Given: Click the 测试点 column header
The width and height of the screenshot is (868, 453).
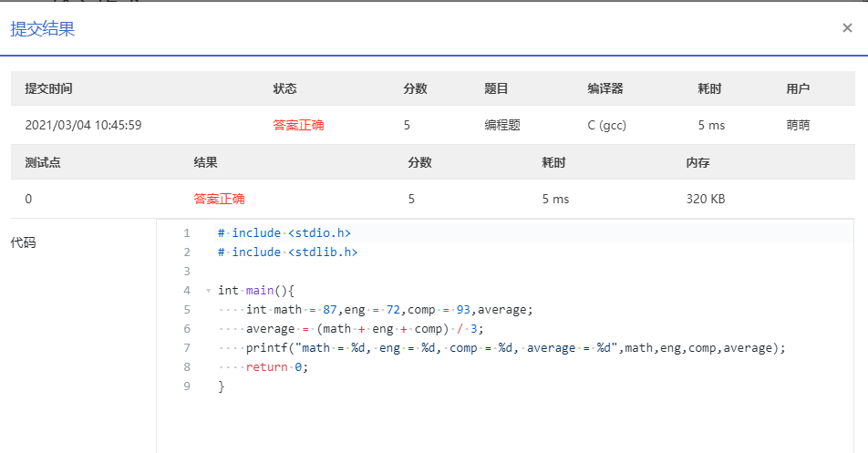Looking at the screenshot, I should tap(43, 162).
